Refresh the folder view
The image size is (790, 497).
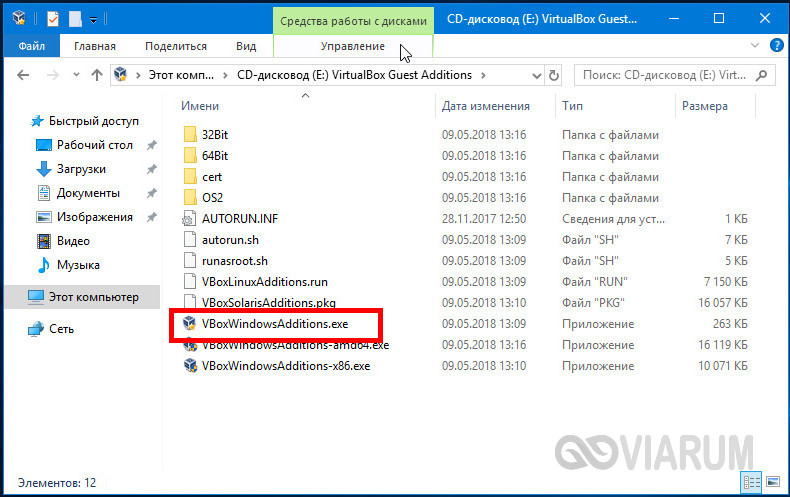pos(554,75)
